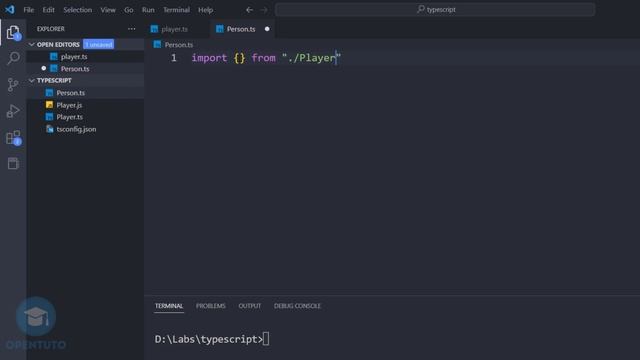The image size is (640, 360).
Task: Click the VS Code logo icon
Action: [10, 9]
